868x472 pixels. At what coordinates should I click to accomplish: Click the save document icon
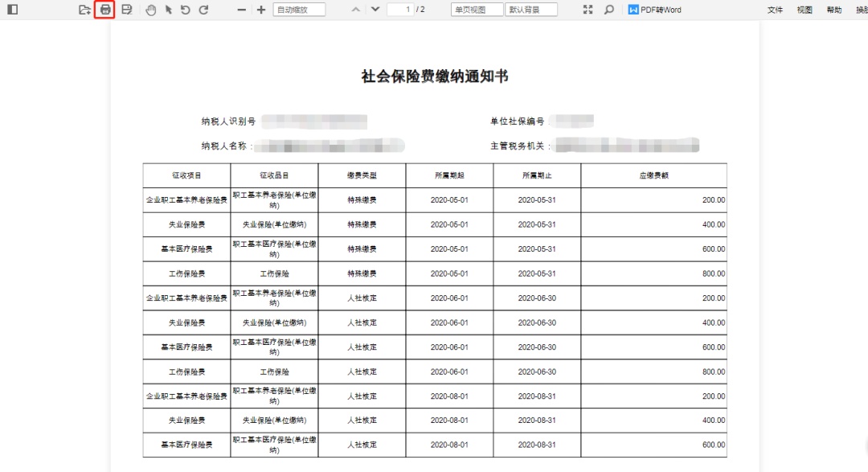pos(126,10)
